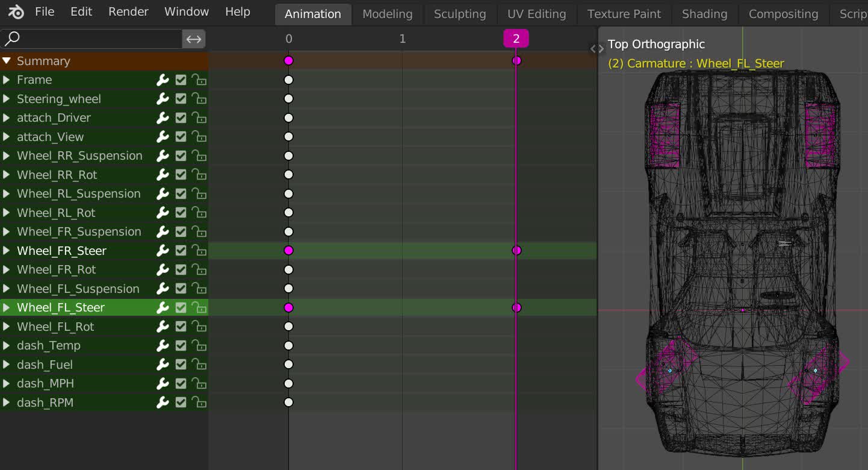The image size is (868, 470).
Task: Click the wrench icon on Wheel_FL_Steer
Action: point(163,308)
